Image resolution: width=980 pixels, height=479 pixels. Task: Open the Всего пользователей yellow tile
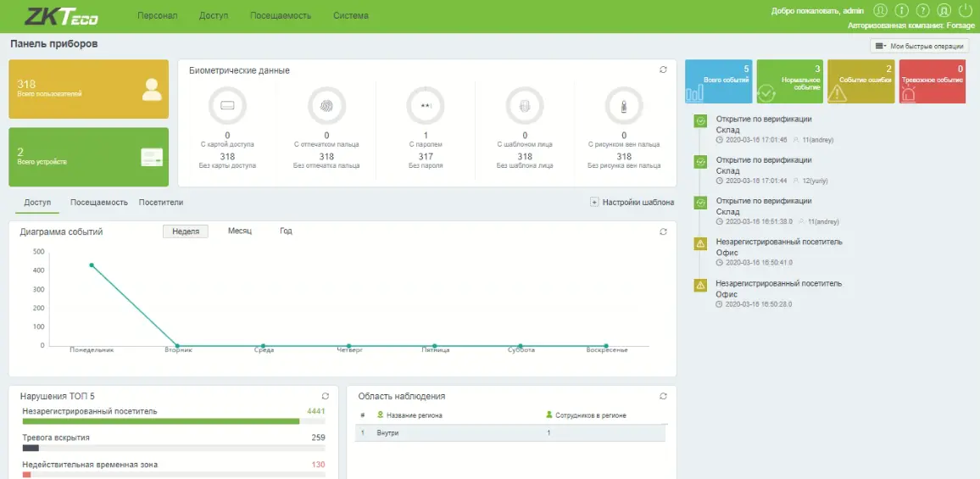pyautogui.click(x=88, y=89)
